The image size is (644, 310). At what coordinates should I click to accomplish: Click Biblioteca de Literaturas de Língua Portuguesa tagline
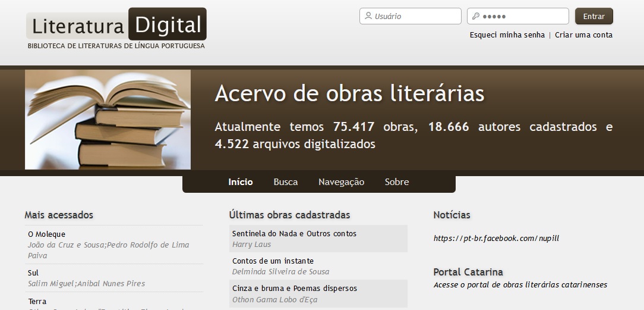pyautogui.click(x=116, y=46)
